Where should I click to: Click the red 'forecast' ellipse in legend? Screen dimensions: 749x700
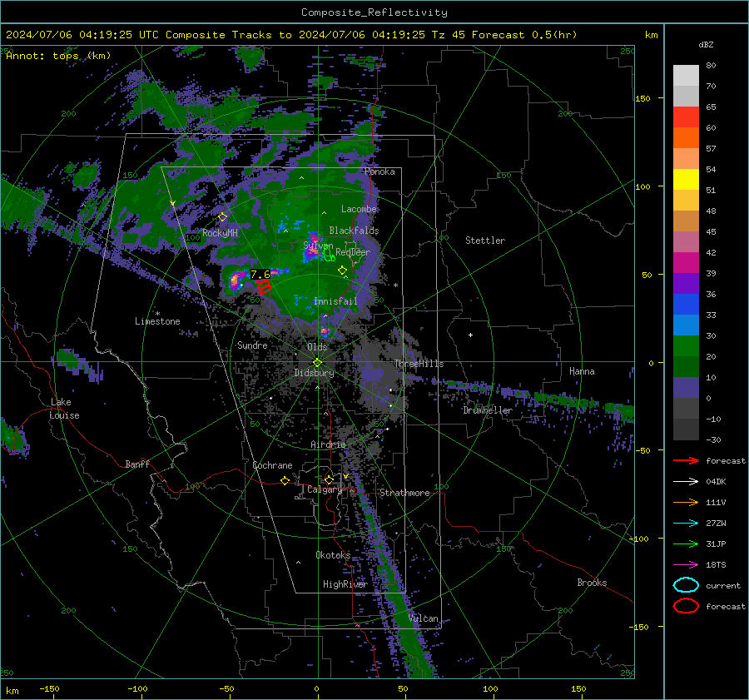click(686, 606)
